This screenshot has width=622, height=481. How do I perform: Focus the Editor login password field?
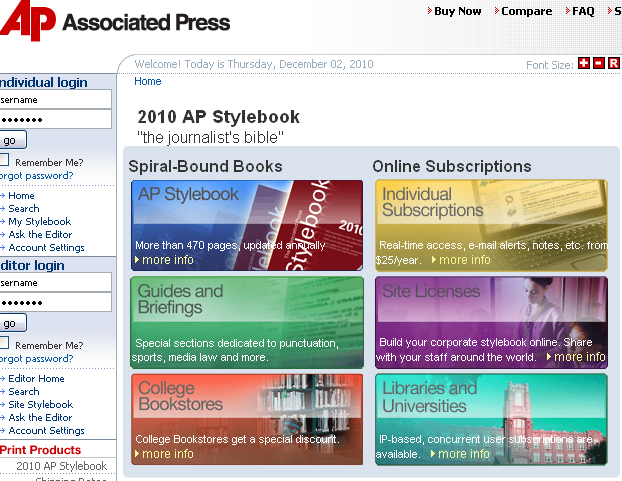[56, 303]
